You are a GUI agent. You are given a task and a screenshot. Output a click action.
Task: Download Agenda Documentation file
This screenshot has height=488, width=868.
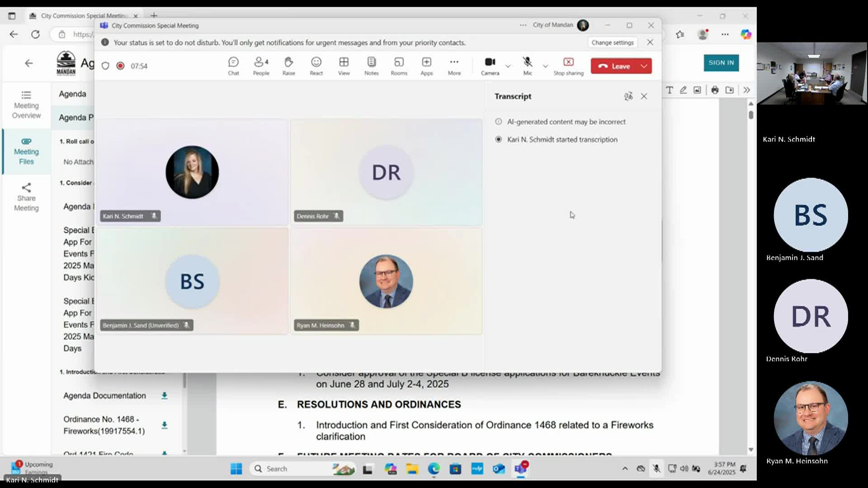point(165,396)
